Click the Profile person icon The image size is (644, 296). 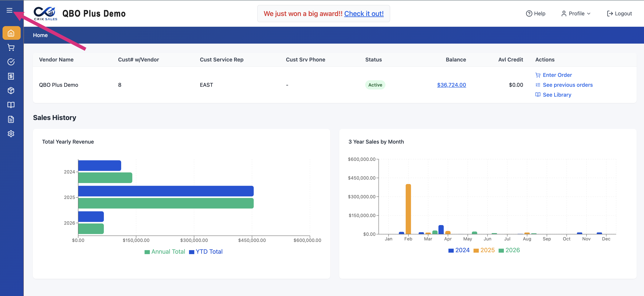pyautogui.click(x=564, y=13)
